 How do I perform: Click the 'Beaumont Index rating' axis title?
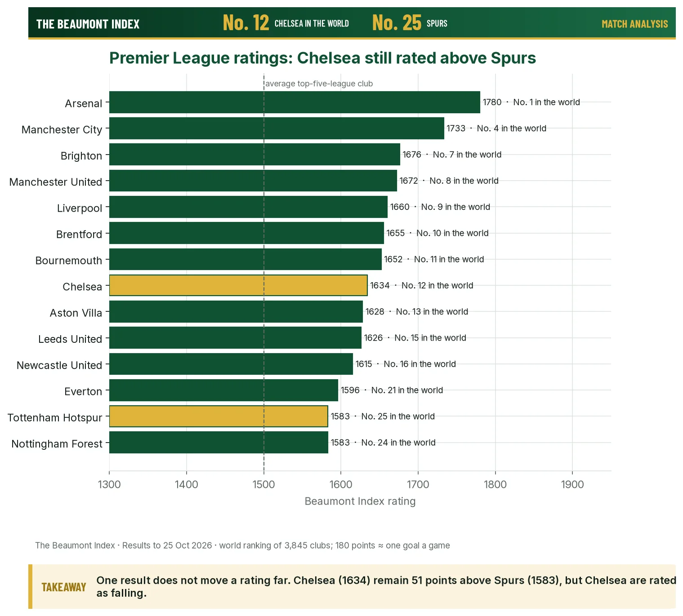coord(360,501)
